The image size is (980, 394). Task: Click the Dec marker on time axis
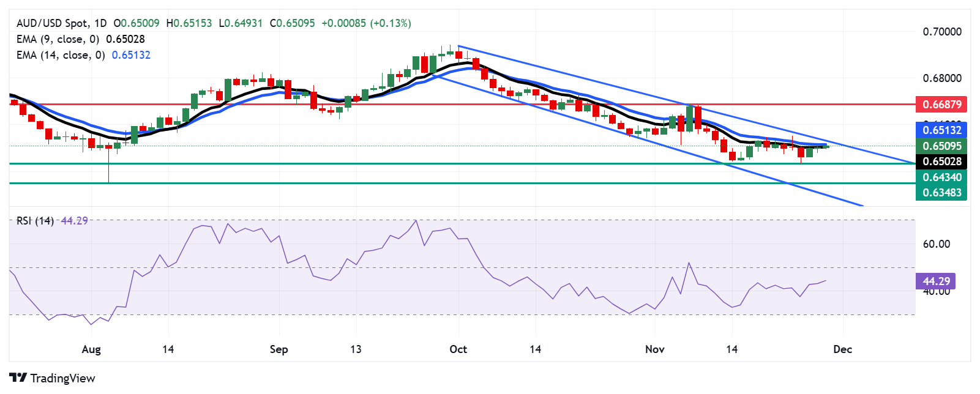coord(842,349)
